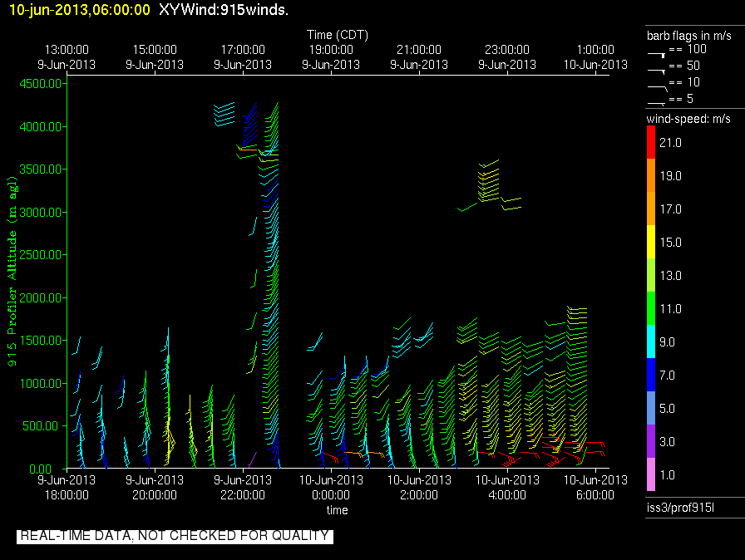
Task: Click the '500.00' altitude tick label
Action: pos(43,426)
